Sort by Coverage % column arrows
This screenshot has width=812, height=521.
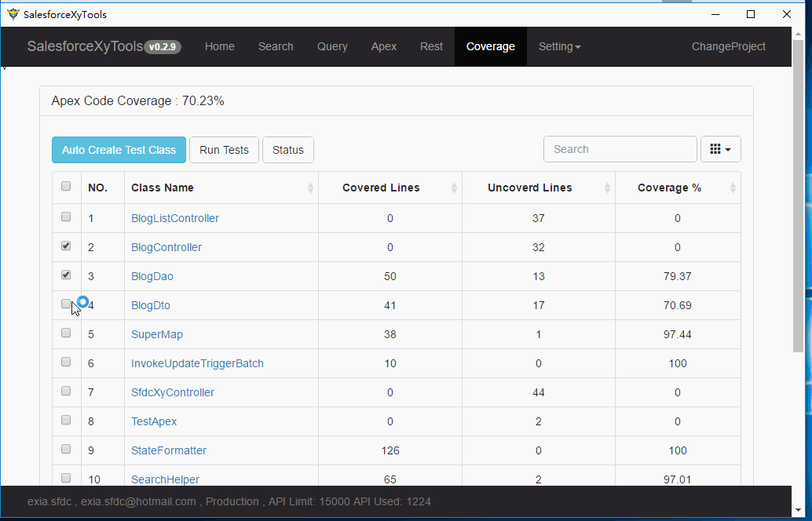[x=732, y=188]
